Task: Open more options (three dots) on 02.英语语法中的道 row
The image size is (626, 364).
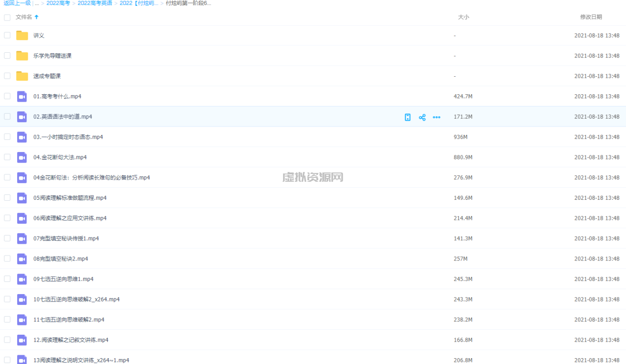Action: [x=437, y=117]
